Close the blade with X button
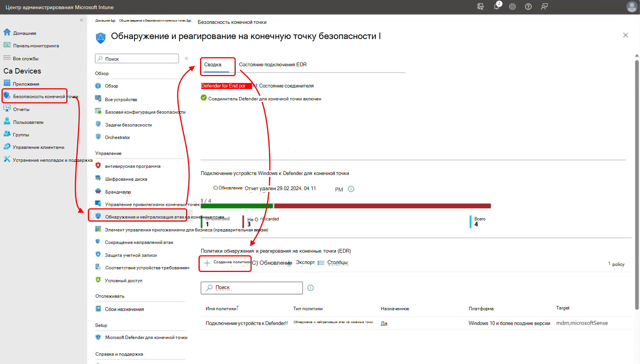Viewport: 640px width, 364px height. pos(626,35)
